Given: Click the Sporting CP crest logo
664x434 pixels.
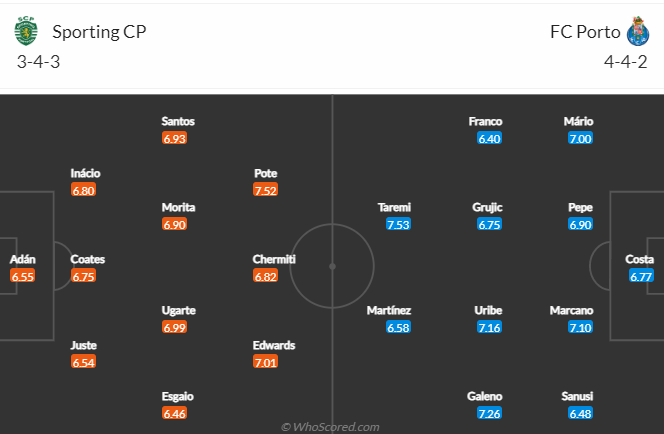Looking at the screenshot, I should pos(26,31).
